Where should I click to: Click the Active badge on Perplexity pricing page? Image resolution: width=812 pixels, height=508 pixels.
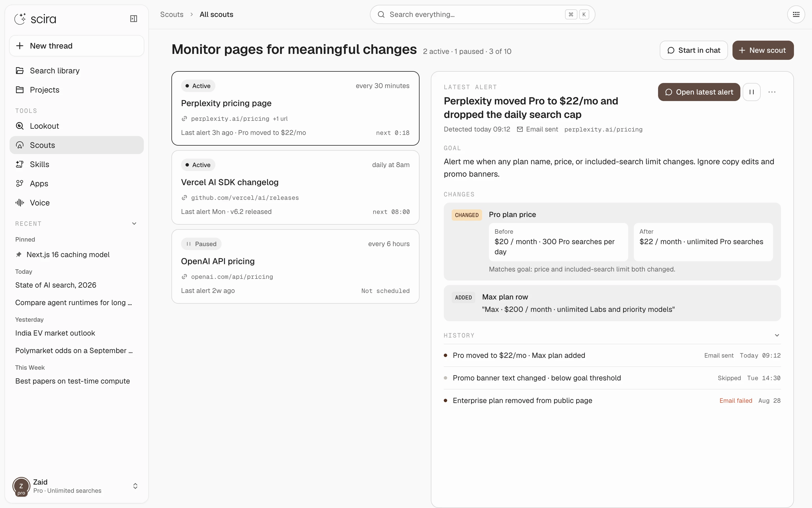pyautogui.click(x=198, y=86)
